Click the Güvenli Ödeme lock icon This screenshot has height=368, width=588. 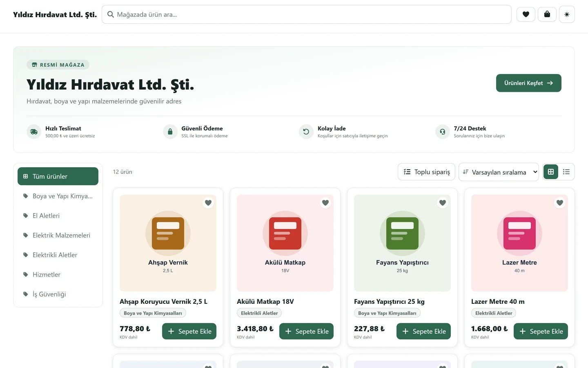170,132
